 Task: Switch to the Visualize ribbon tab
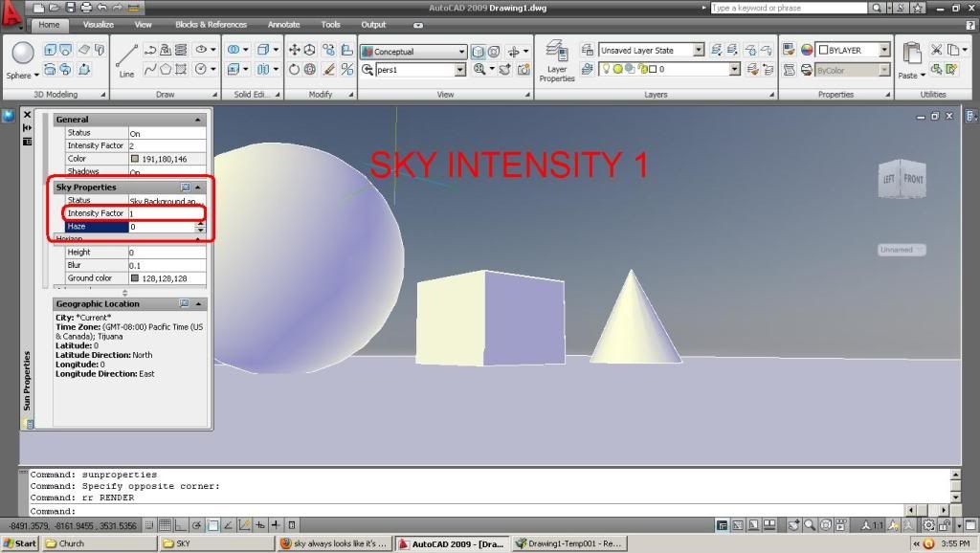98,25
